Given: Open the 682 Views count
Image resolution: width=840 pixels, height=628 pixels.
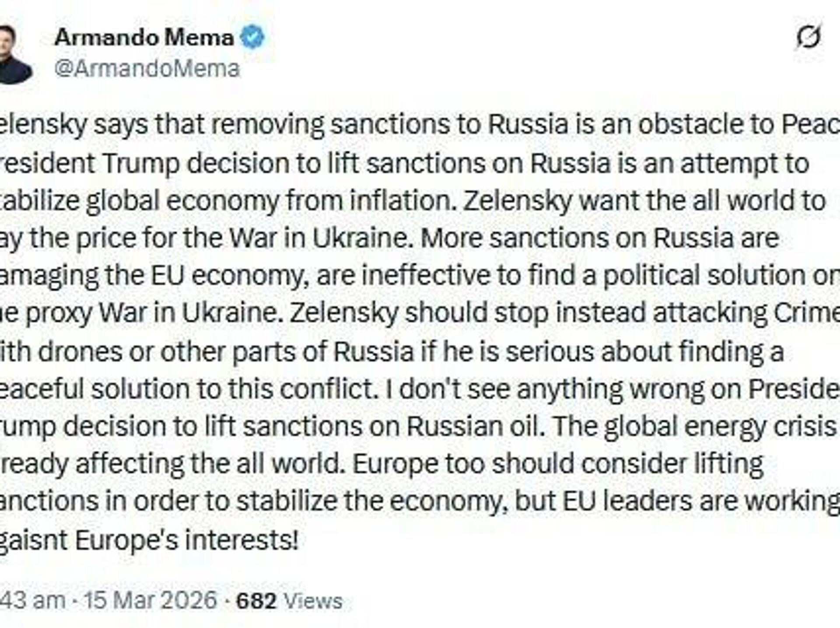Looking at the screenshot, I should [289, 600].
